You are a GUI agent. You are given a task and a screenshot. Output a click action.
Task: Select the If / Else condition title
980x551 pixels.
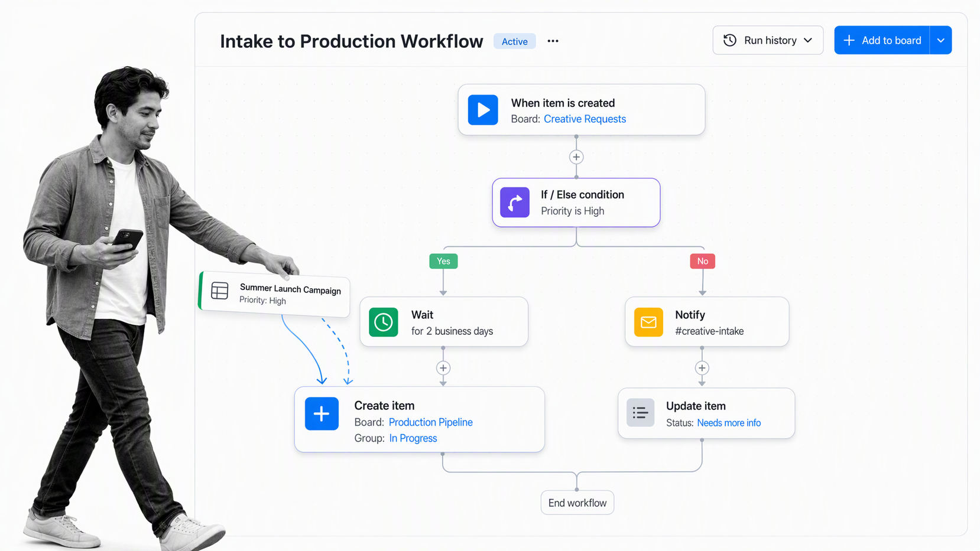582,194
